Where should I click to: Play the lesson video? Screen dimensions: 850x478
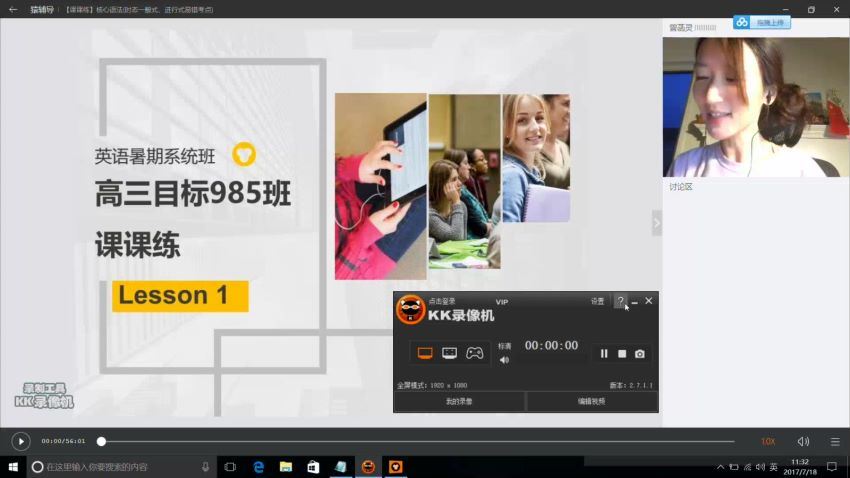[21, 442]
